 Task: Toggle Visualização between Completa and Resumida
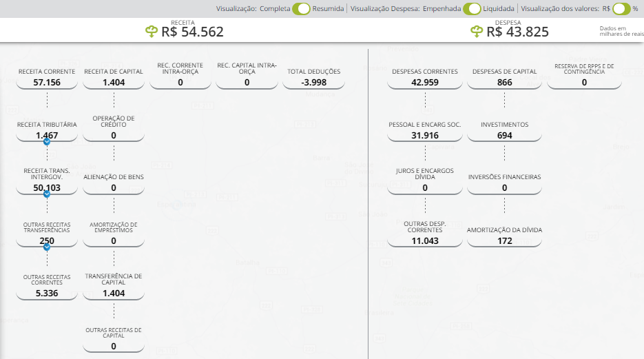300,9
